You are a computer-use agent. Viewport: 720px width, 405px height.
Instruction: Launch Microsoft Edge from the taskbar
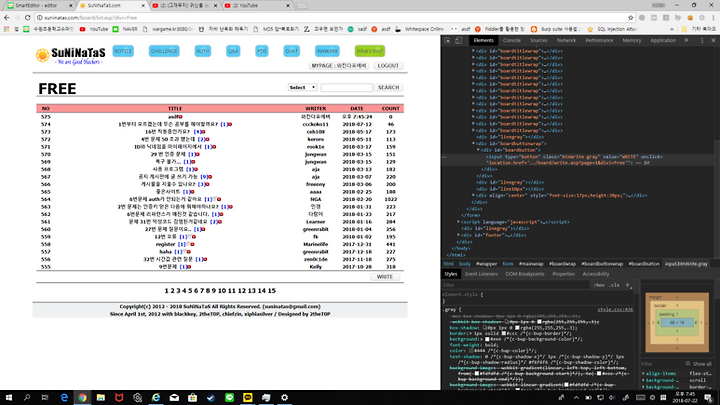[x=64, y=398]
